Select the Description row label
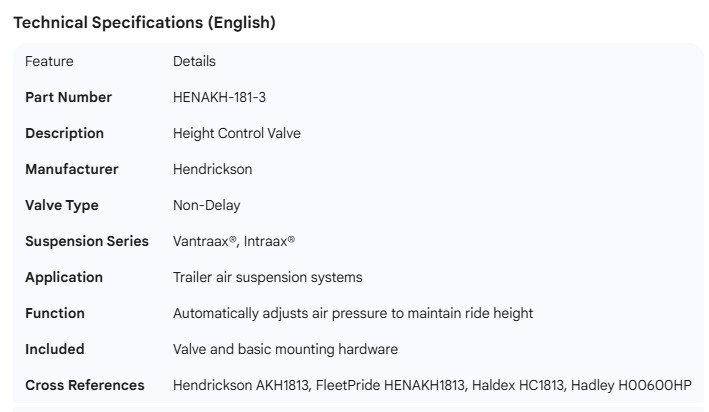The width and height of the screenshot is (709, 412). tap(64, 133)
